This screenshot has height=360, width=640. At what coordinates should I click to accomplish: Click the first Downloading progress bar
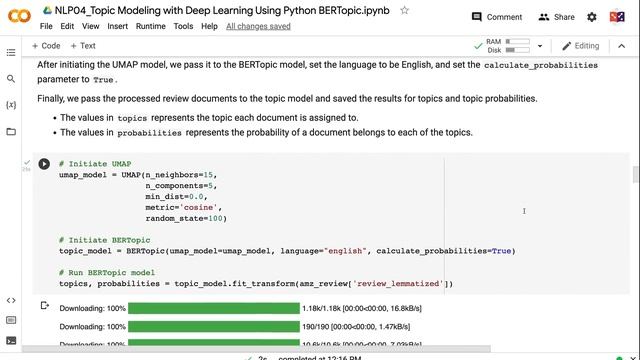pyautogui.click(x=214, y=308)
